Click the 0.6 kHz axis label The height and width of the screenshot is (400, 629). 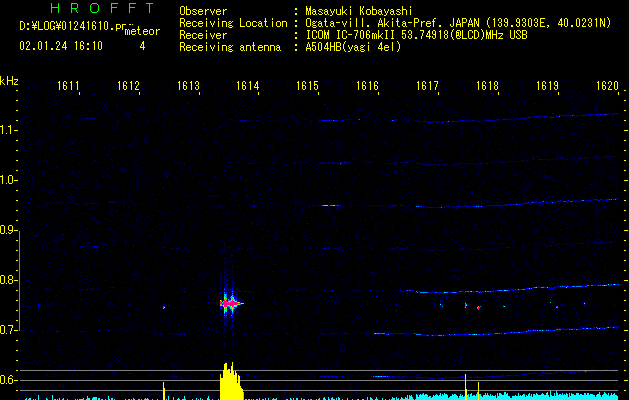point(9,380)
